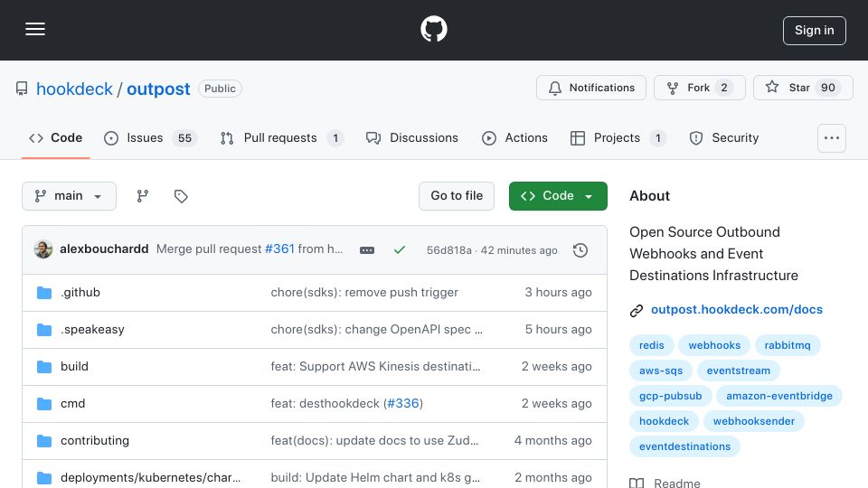The width and height of the screenshot is (868, 488).
Task: Open the cmd folder
Action: (x=72, y=403)
